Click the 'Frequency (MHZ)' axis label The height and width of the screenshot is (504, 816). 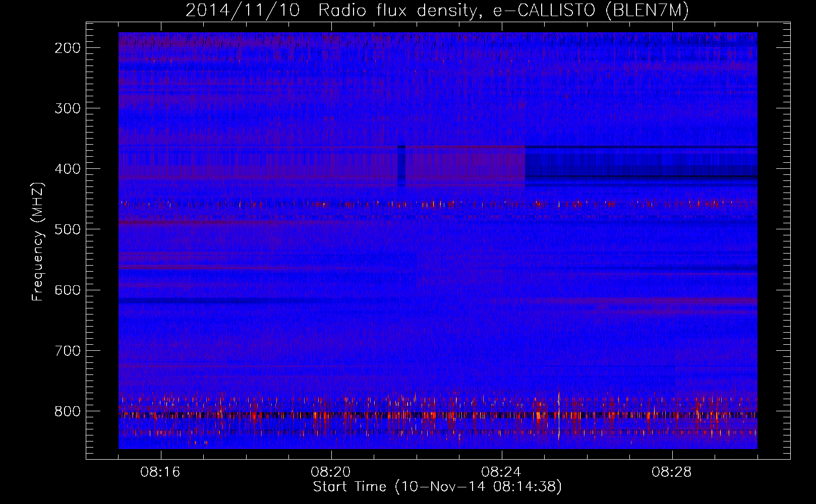click(x=38, y=241)
